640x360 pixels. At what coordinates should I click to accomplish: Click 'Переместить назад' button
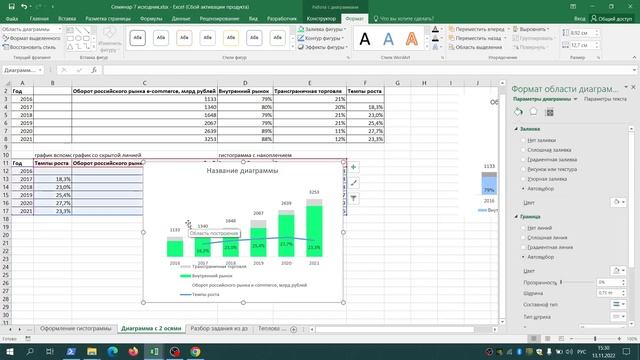(x=474, y=38)
